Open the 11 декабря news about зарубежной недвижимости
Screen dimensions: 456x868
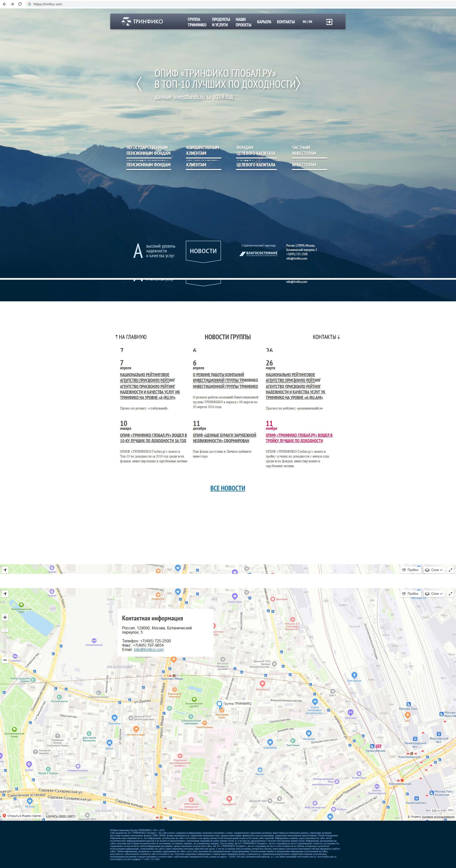225,438
